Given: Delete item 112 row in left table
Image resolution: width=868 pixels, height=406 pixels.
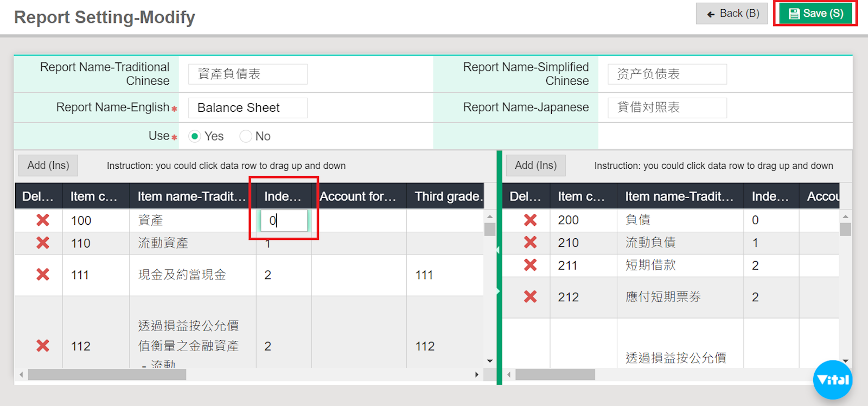Looking at the screenshot, I should pos(43,346).
